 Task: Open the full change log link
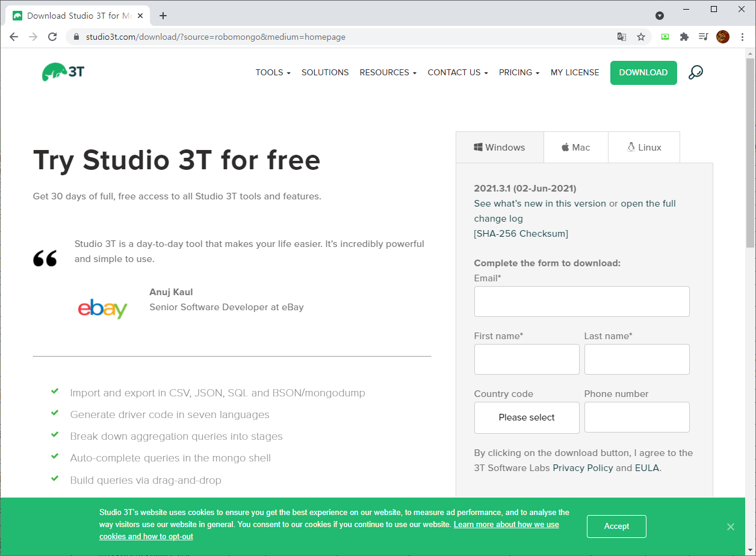(575, 211)
